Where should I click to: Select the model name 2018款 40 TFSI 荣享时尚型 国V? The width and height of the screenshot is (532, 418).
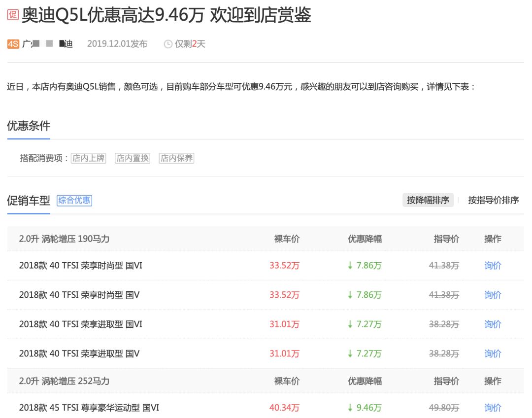click(x=79, y=295)
